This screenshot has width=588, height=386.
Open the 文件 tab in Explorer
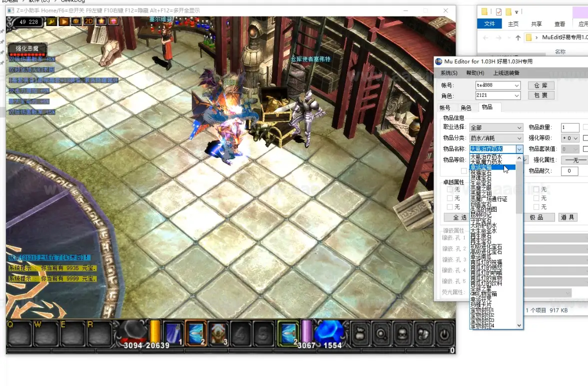[x=490, y=23]
